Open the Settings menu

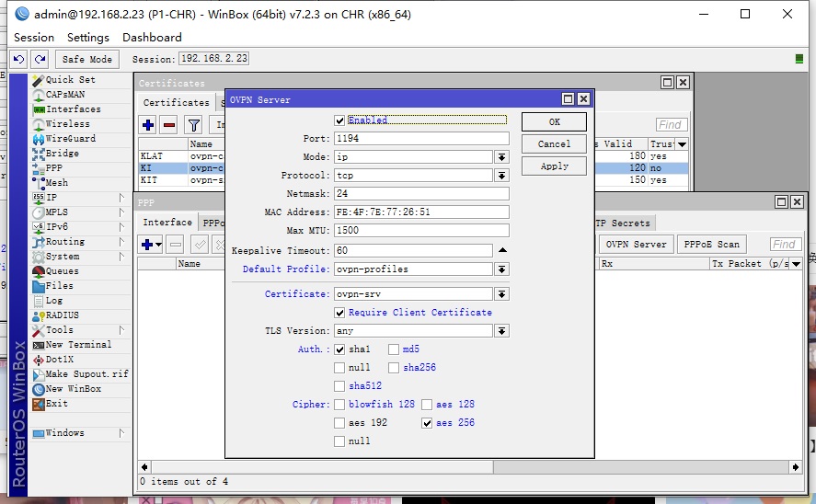point(87,38)
